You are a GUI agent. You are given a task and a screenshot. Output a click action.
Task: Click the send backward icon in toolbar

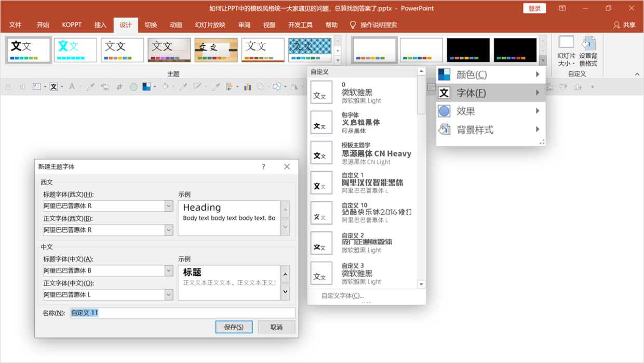point(578,87)
